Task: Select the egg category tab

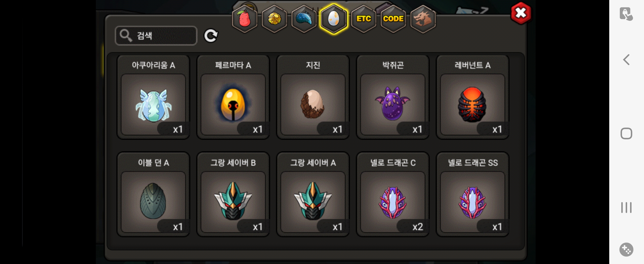Action: pos(333,19)
